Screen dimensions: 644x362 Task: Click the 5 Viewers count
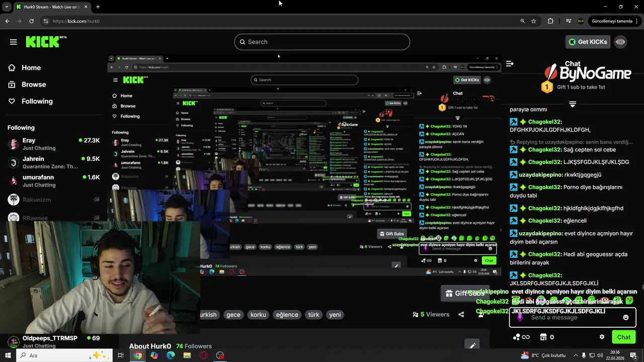coord(431,315)
